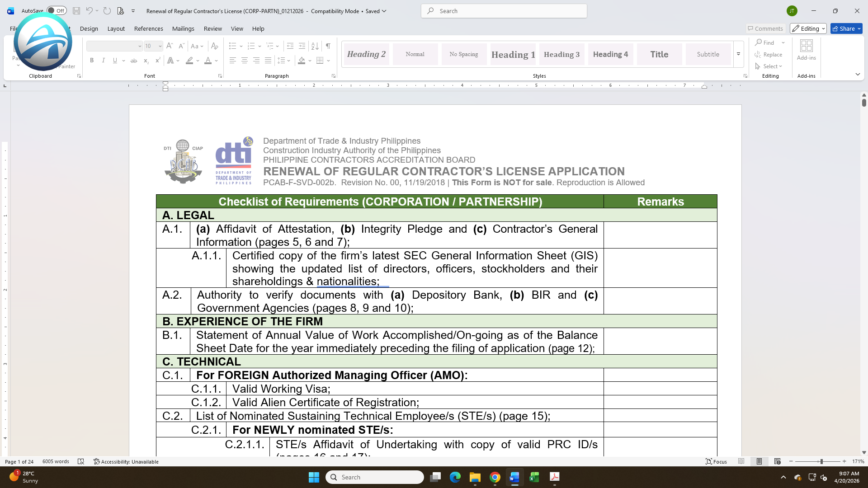Viewport: 868px width, 488px height.
Task: Apply Superscript formatting
Action: (x=158, y=61)
